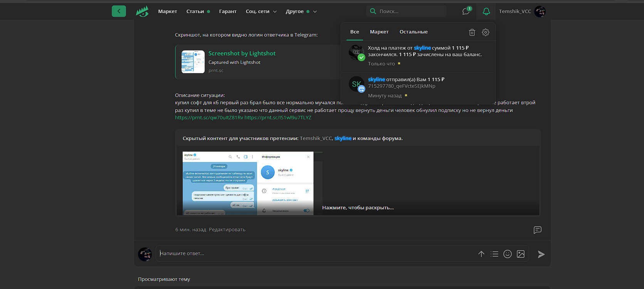This screenshot has width=644, height=289.
Task: Switch to the Маркет notifications tab
Action: click(x=379, y=32)
